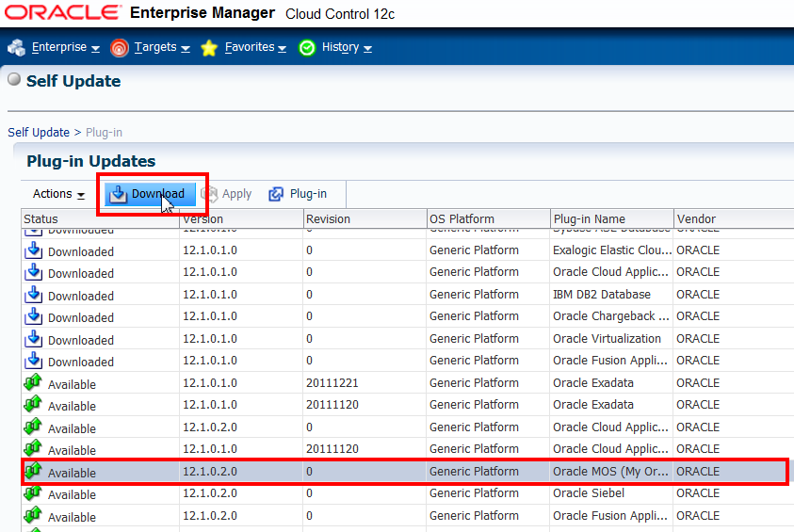Click the Favorites menu dropdown arrow
This screenshot has height=532, width=794.
click(282, 49)
